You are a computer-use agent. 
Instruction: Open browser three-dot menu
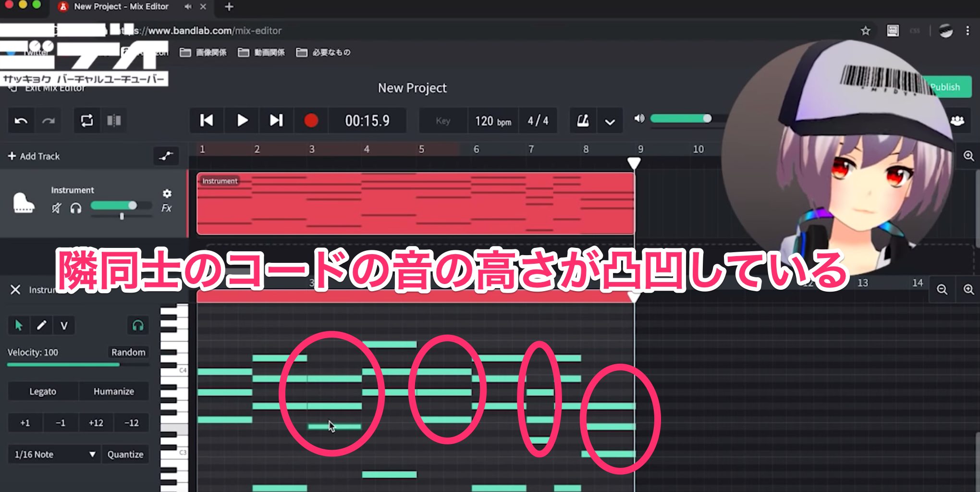click(968, 31)
